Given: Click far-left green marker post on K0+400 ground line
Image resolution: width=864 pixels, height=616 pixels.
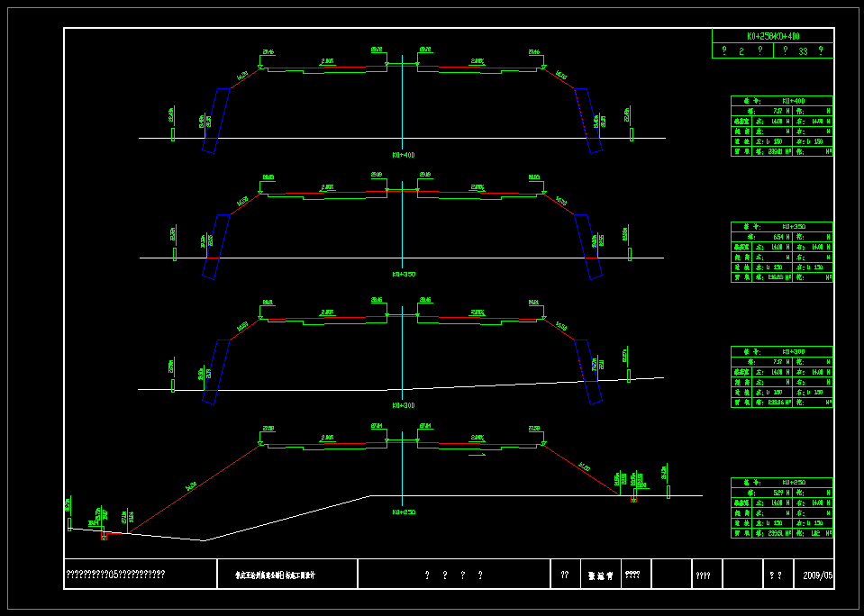Looking at the screenshot, I should [x=172, y=134].
